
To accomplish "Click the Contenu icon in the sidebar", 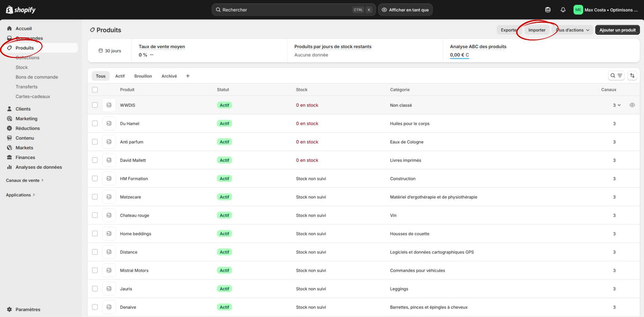I will pyautogui.click(x=10, y=138).
